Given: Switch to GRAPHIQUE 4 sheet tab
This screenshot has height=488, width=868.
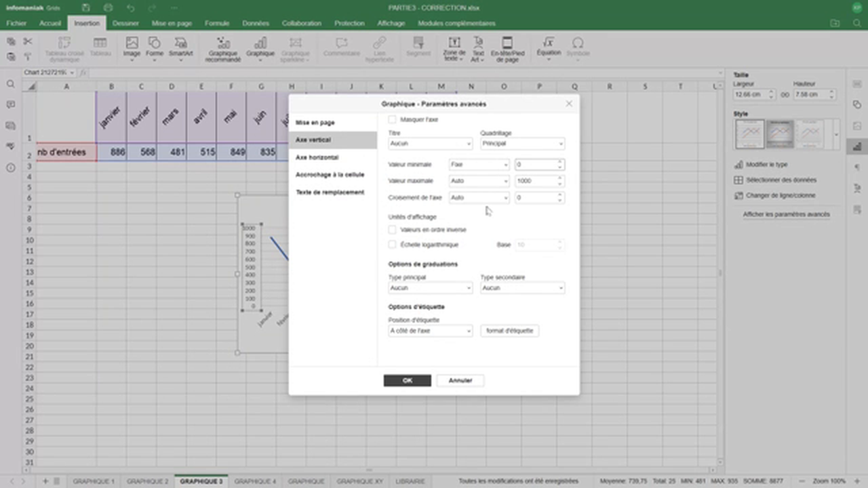Looking at the screenshot, I should point(255,481).
